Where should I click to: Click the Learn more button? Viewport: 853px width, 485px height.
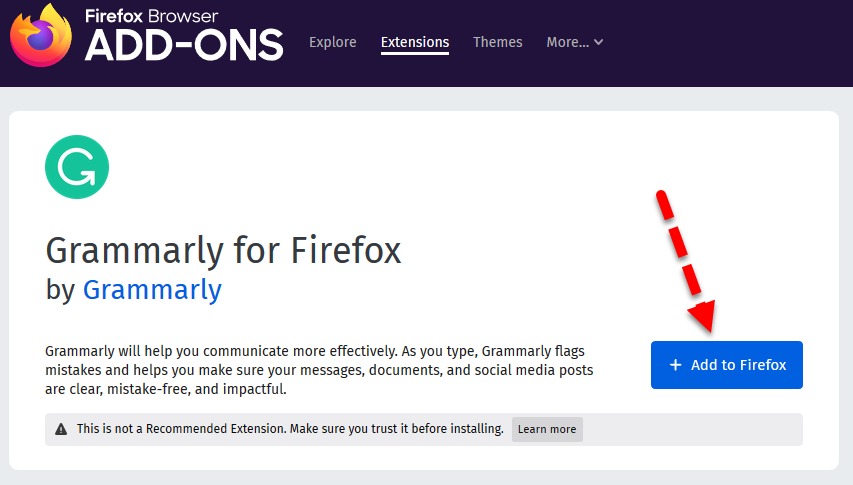(547, 429)
